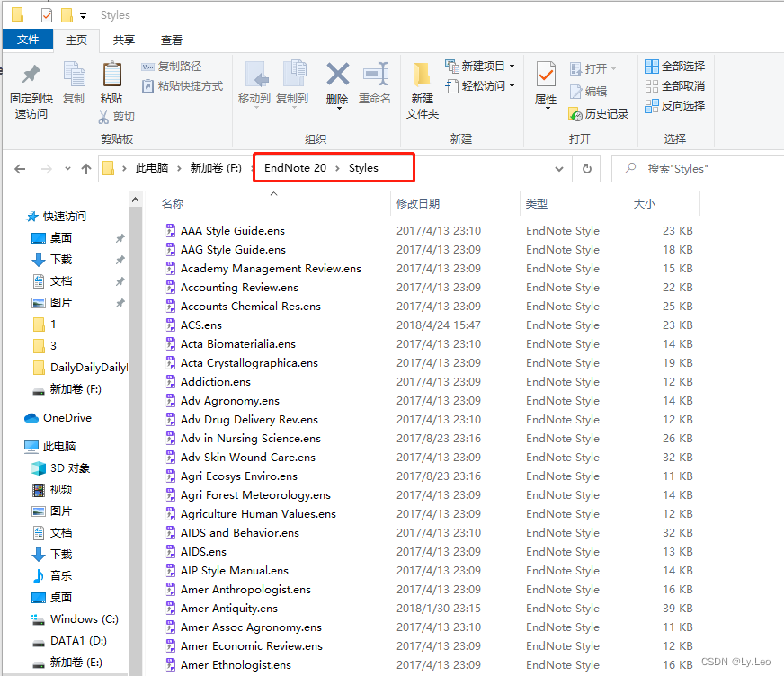The image size is (784, 676).
Task: Open the 文件 menu
Action: coord(28,40)
